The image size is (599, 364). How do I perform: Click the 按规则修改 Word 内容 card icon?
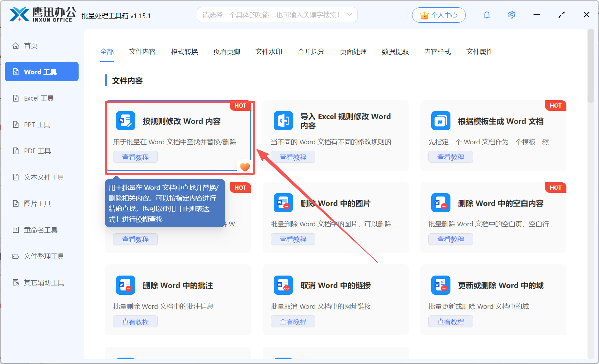126,121
